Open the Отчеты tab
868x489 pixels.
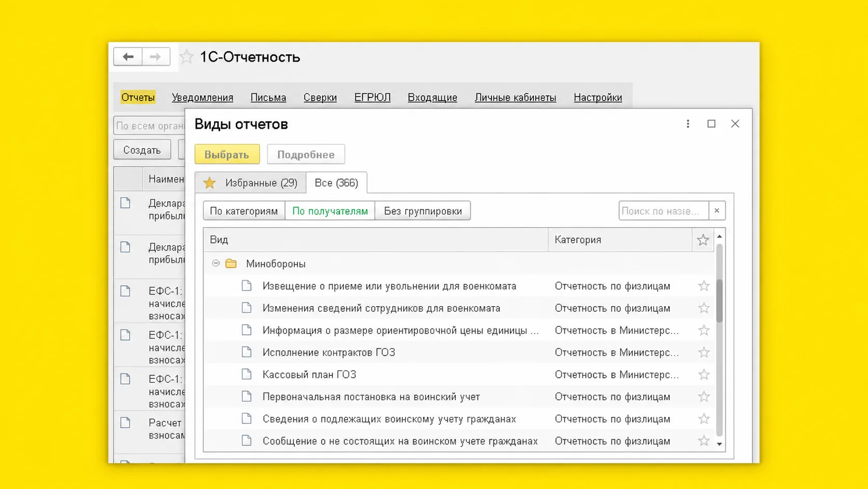(138, 97)
